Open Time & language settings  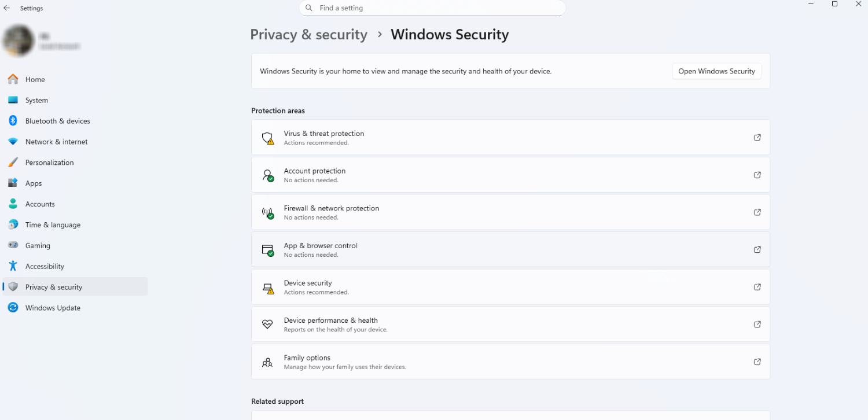click(x=75, y=224)
